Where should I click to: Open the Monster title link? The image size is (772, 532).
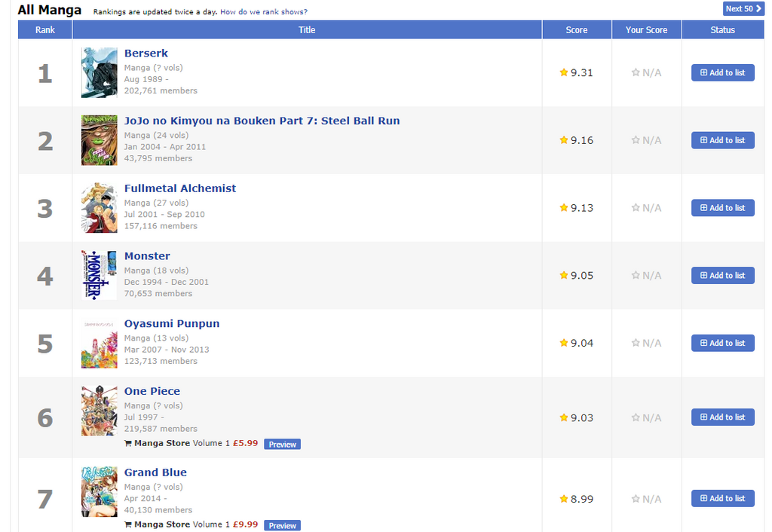point(147,256)
